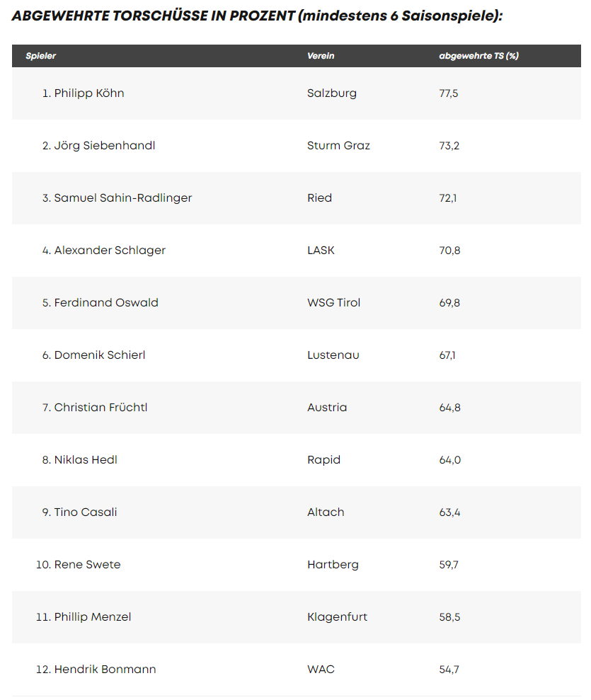This screenshot has height=700, width=591.
Task: Click the Sturm Graz club cell
Action: tap(338, 146)
